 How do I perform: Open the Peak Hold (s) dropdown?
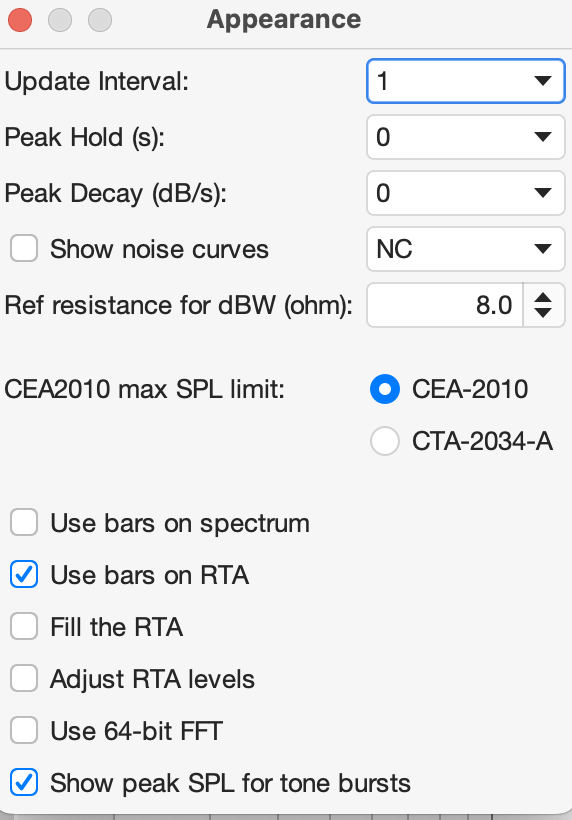(x=465, y=137)
